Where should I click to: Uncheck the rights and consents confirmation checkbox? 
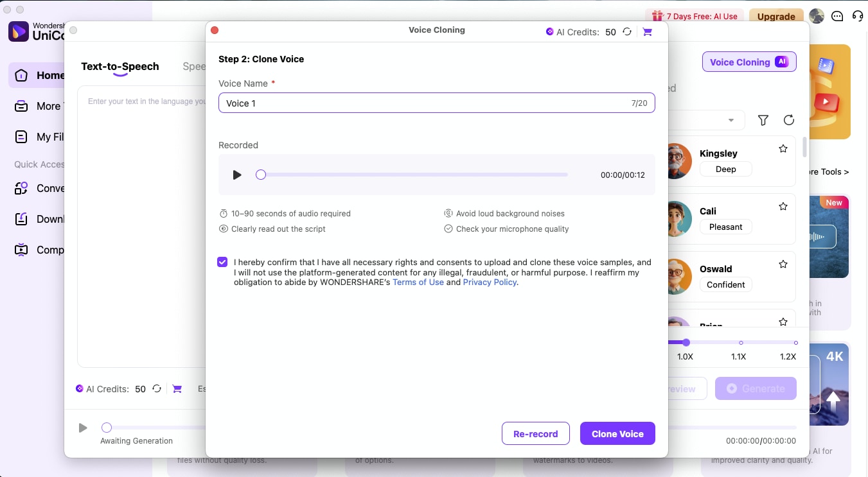tap(222, 262)
